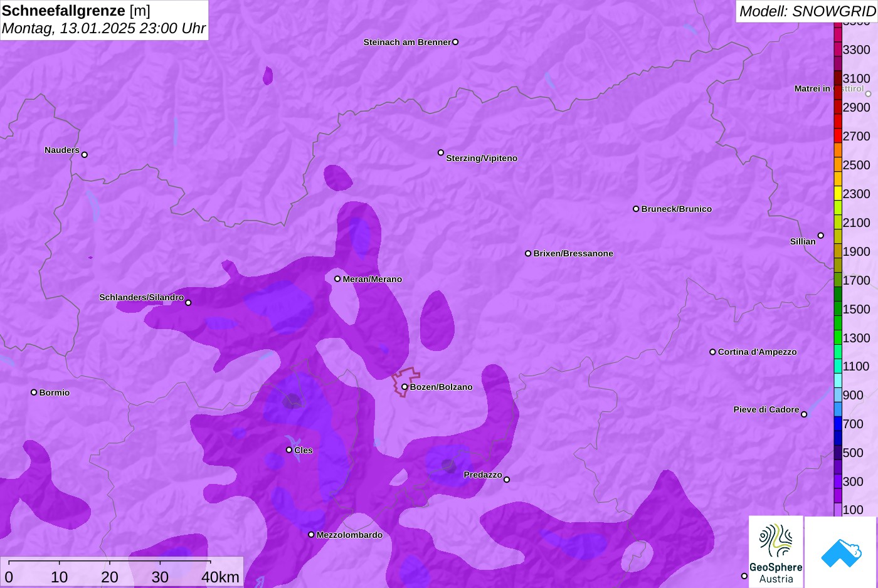This screenshot has height=588, width=878.
Task: Click the Predazzo location marker
Action: point(507,480)
